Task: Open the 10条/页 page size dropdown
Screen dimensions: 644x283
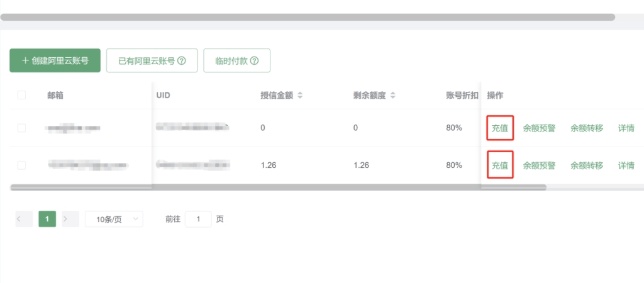Action: (x=114, y=219)
